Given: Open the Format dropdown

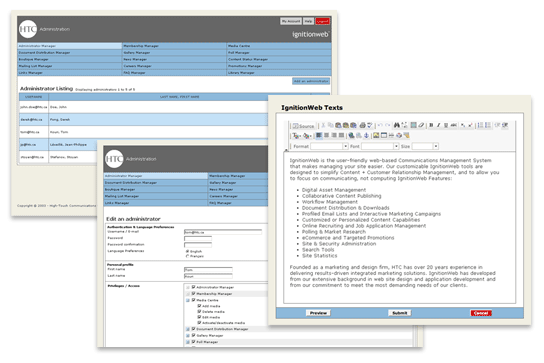Looking at the screenshot, I should [x=330, y=146].
